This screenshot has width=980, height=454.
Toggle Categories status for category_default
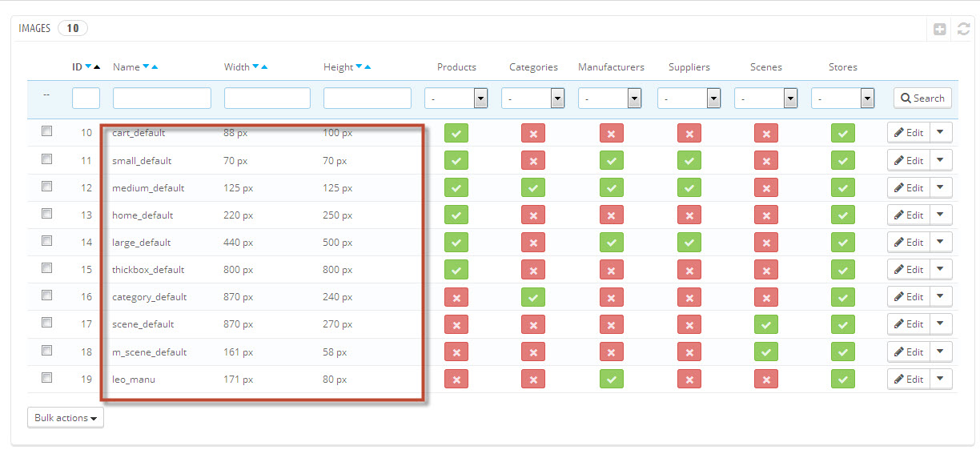[x=533, y=297]
